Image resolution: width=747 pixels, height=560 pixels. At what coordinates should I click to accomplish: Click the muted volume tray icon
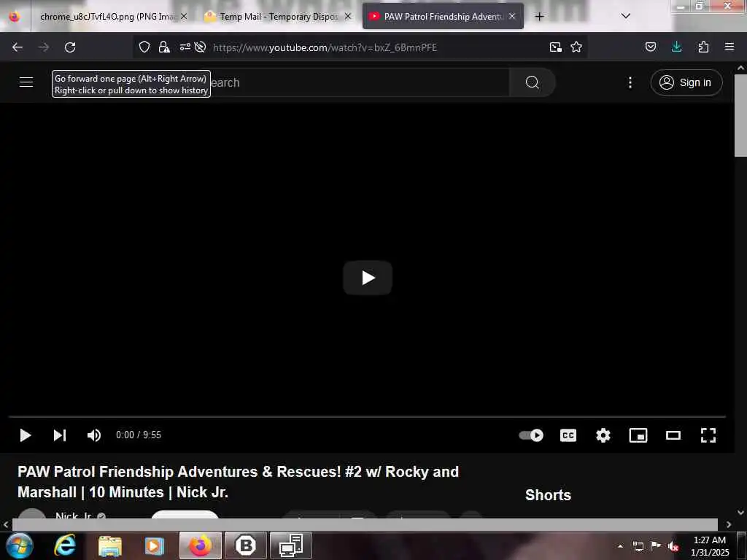673,547
